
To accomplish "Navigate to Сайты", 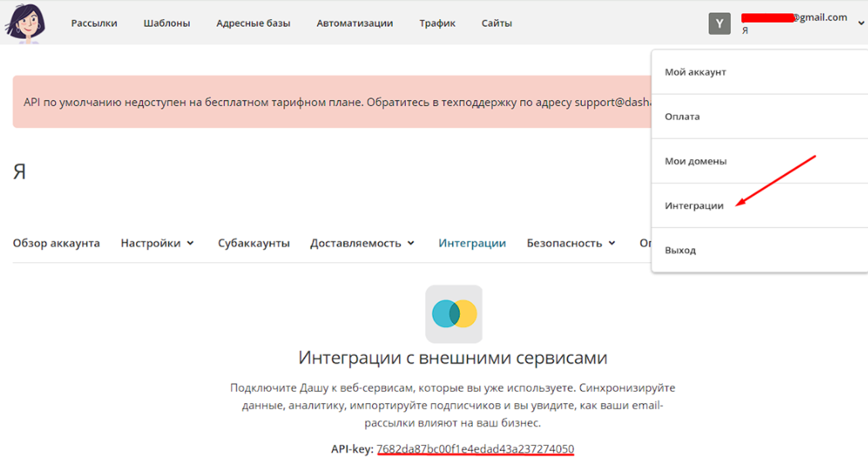I will [x=496, y=24].
